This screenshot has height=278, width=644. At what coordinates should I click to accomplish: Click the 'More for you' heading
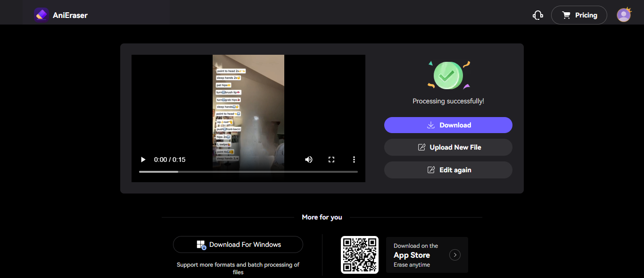322,217
